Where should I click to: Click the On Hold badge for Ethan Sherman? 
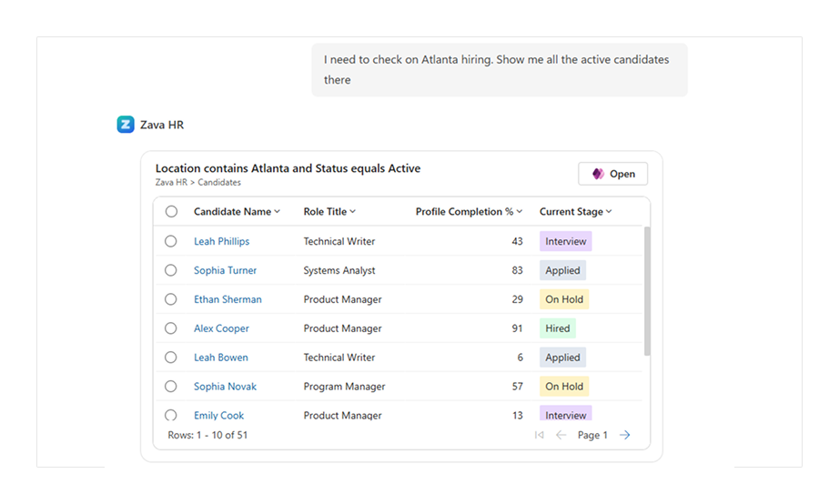pos(564,299)
